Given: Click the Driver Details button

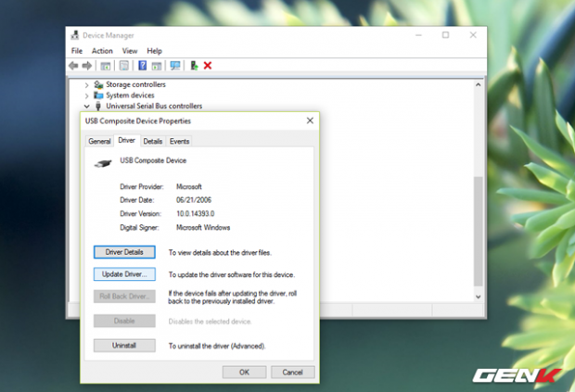Looking at the screenshot, I should [x=124, y=252].
